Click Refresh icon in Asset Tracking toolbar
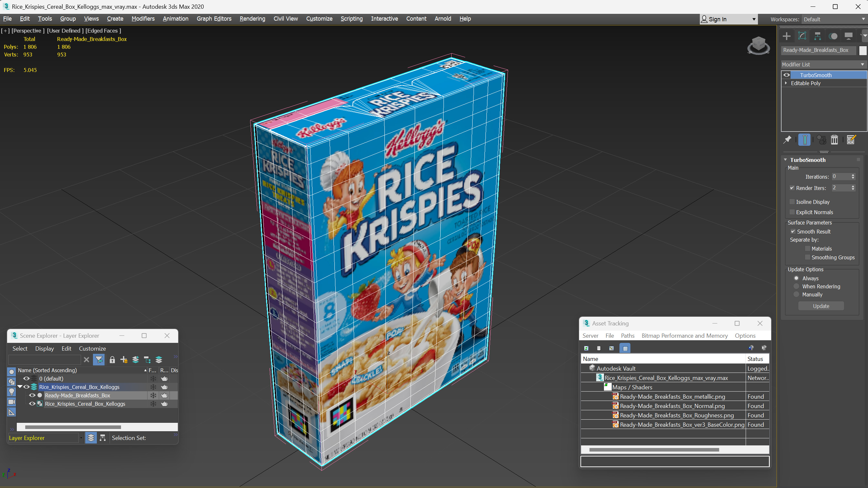 tap(586, 348)
